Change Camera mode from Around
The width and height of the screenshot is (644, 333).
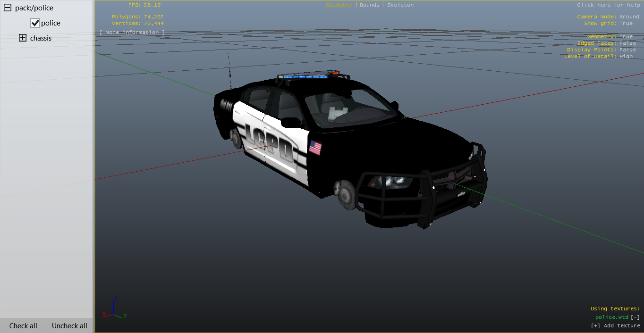coord(629,17)
